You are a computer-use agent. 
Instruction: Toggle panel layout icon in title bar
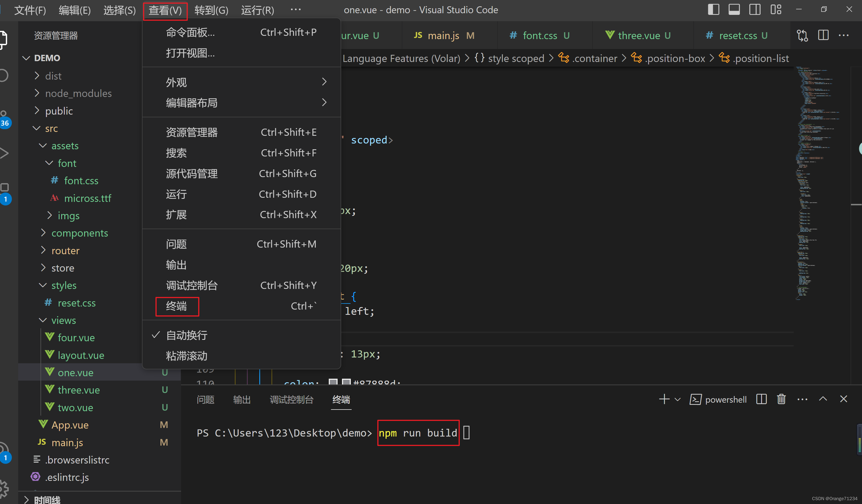[x=734, y=9]
